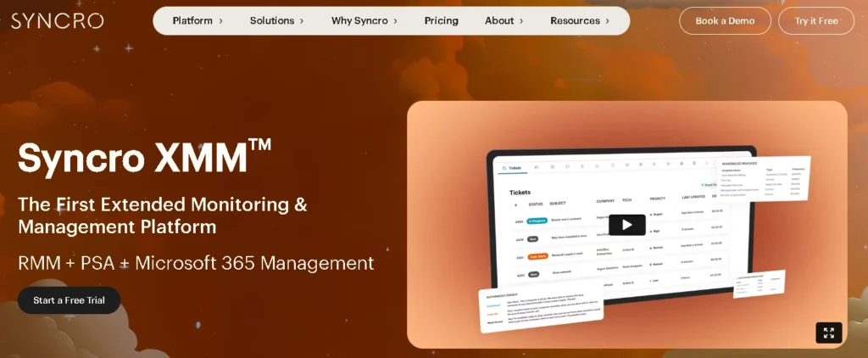Open the About dropdown arrow
The width and height of the screenshot is (868, 358).
pos(521,21)
